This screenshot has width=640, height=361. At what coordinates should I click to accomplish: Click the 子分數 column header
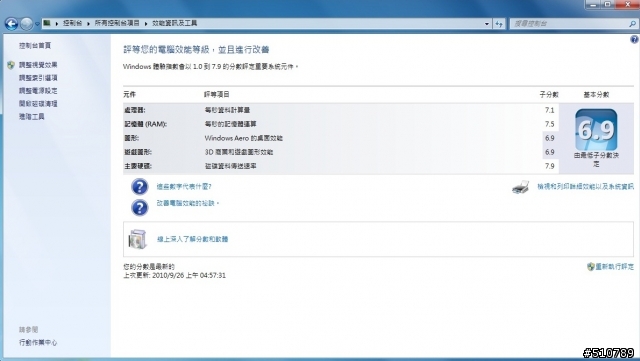(549, 95)
